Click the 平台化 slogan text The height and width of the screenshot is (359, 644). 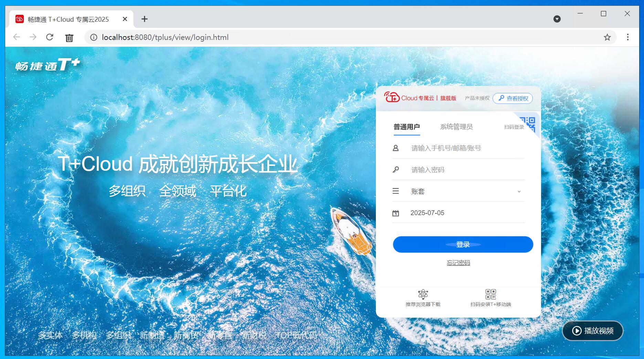(x=228, y=191)
